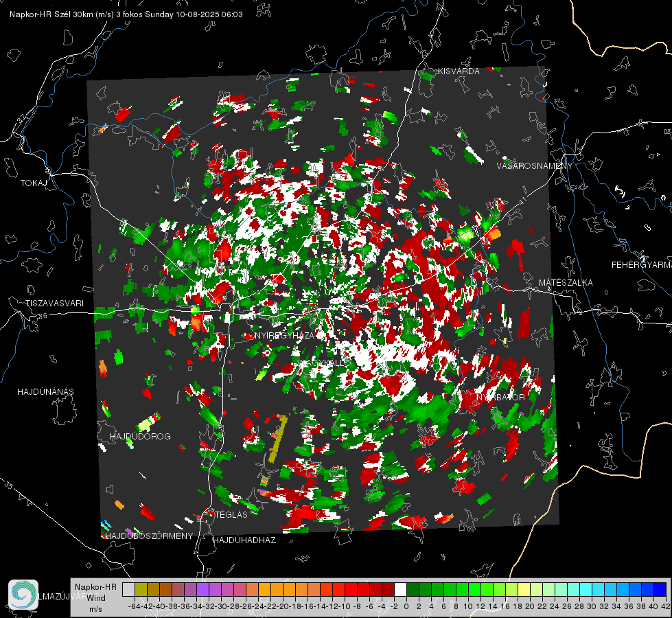The image size is (672, 618).
Task: Click the '42' value at legend end
Action: pos(666,607)
